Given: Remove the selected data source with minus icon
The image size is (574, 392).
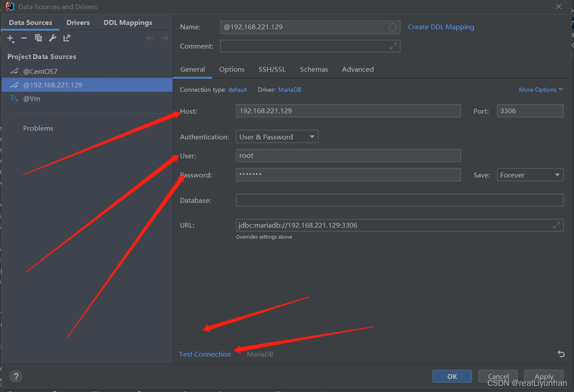Looking at the screenshot, I should click(x=24, y=38).
